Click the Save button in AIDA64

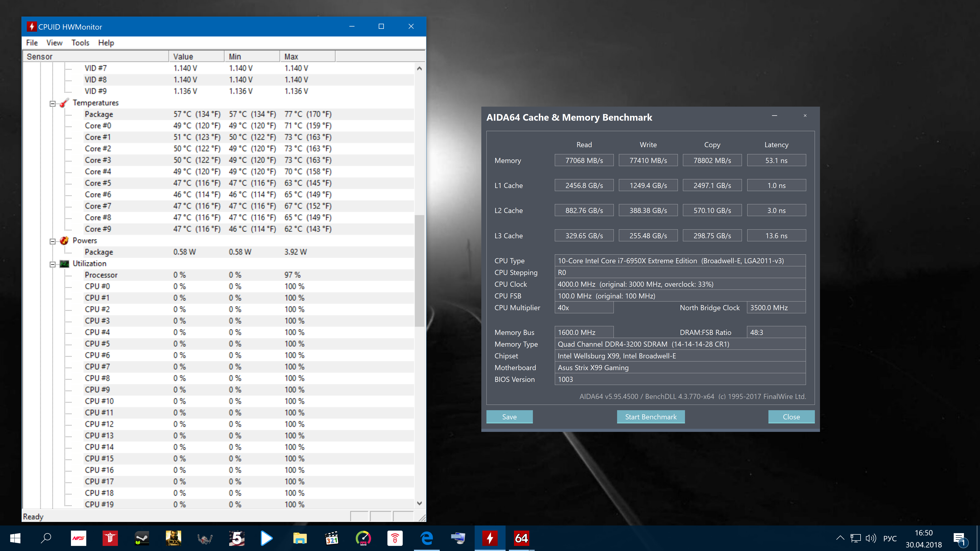pos(509,417)
